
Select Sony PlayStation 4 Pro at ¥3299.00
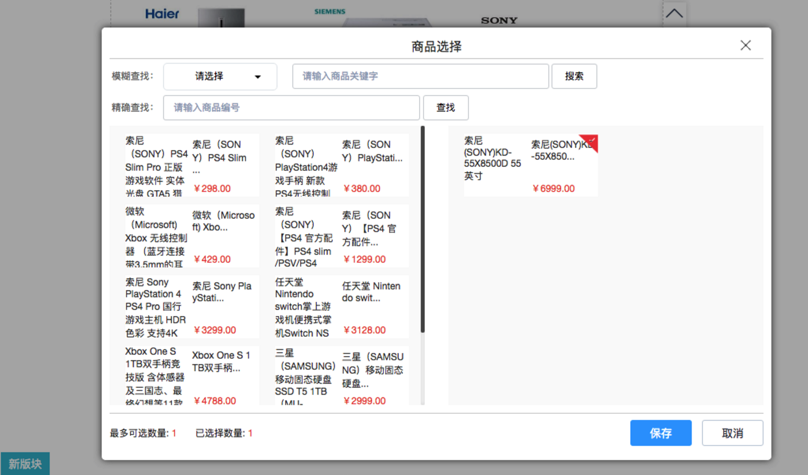coord(190,308)
